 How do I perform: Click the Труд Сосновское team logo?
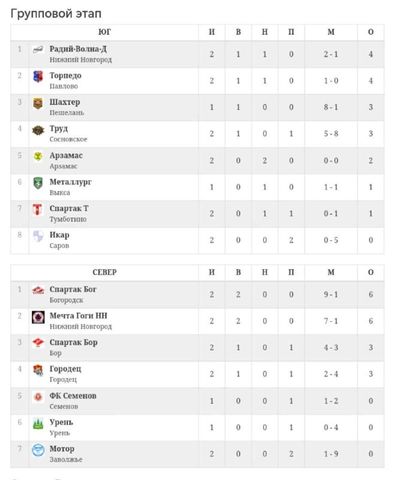(x=38, y=130)
